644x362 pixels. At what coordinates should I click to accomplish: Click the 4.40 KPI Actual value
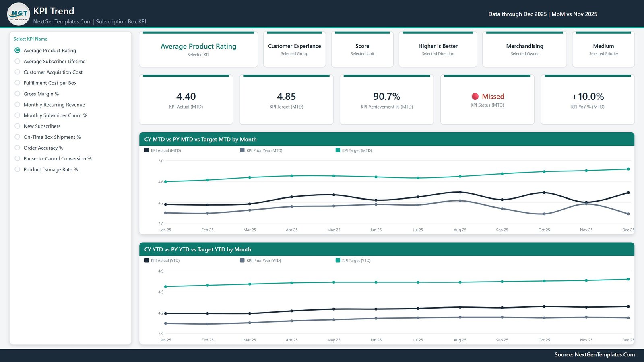click(x=186, y=97)
